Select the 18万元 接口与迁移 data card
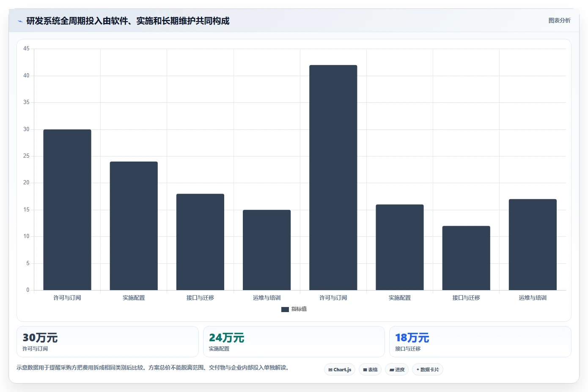 pyautogui.click(x=480, y=342)
